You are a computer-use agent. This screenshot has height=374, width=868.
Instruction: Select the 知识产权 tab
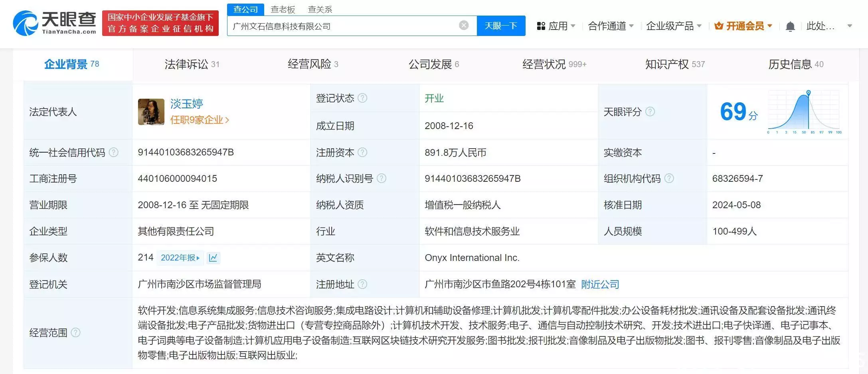[675, 64]
